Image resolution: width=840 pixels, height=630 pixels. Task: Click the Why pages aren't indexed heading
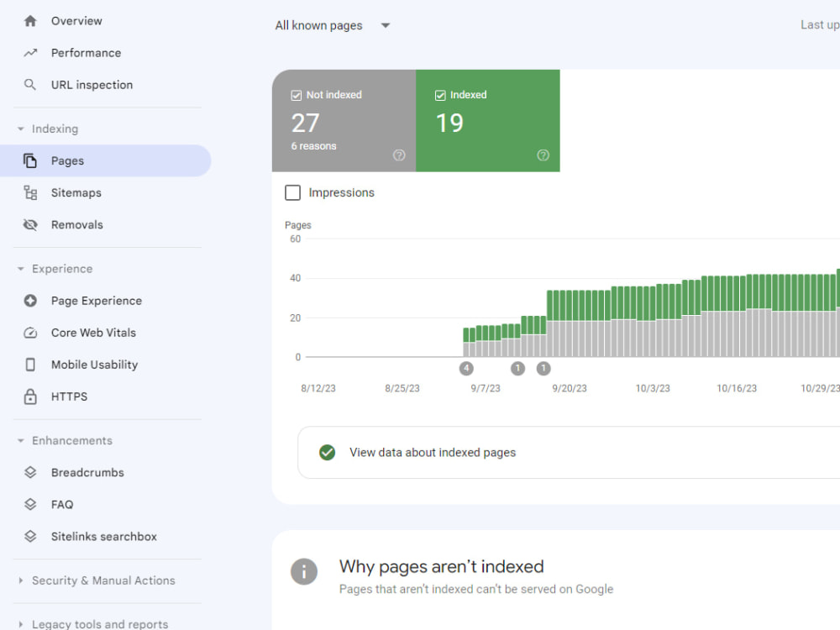pyautogui.click(x=442, y=567)
